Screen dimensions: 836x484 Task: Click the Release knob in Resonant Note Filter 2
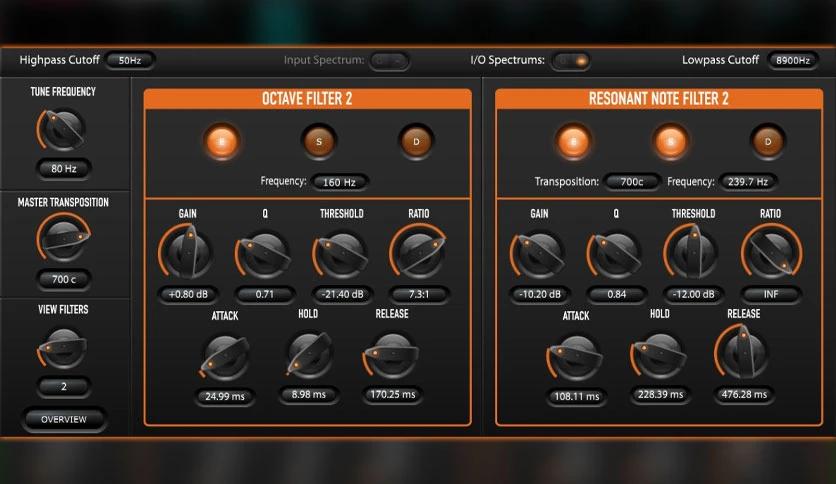pos(742,352)
